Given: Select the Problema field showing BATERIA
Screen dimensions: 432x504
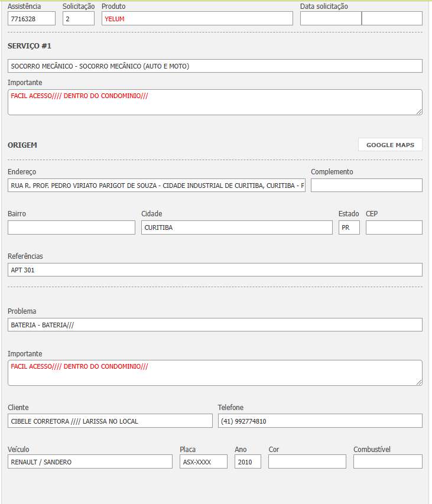Looking at the screenshot, I should pos(215,325).
